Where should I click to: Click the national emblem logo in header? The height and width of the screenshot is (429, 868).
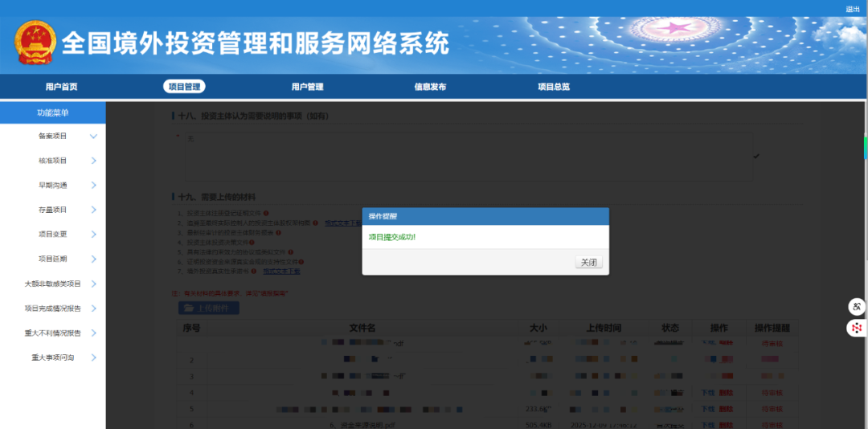(x=35, y=43)
